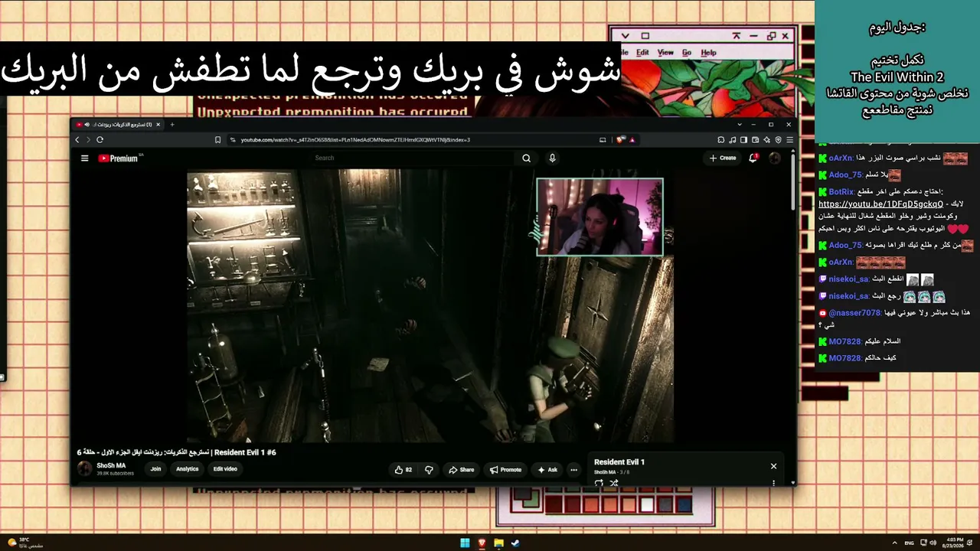Close the Resident Evil 1 playlist panel
The height and width of the screenshot is (551, 980).
(x=773, y=466)
